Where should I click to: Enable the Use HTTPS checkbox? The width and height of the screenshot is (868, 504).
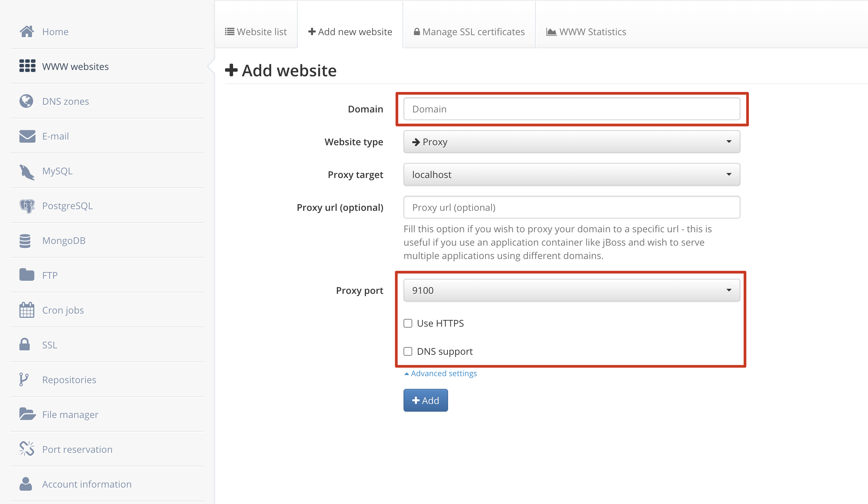click(408, 323)
